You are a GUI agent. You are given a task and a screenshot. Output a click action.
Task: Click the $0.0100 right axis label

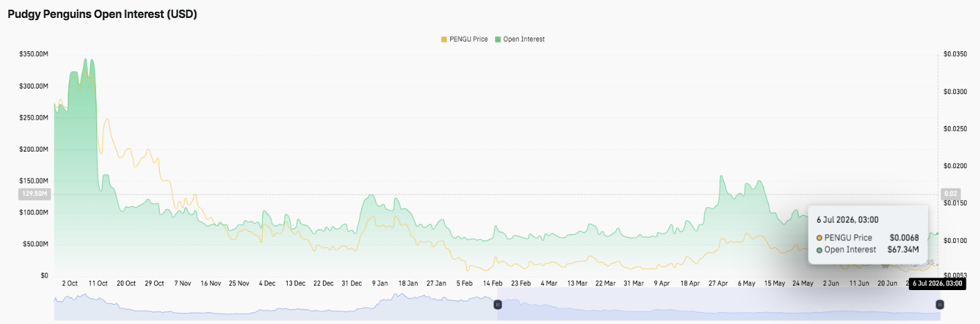tap(954, 241)
